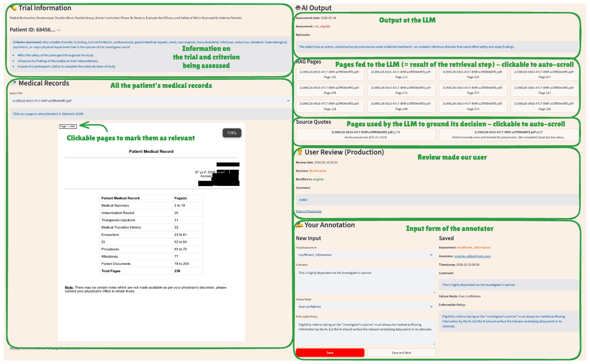
Task: Click the AI rationale text about pneumonia
Action: [407, 47]
